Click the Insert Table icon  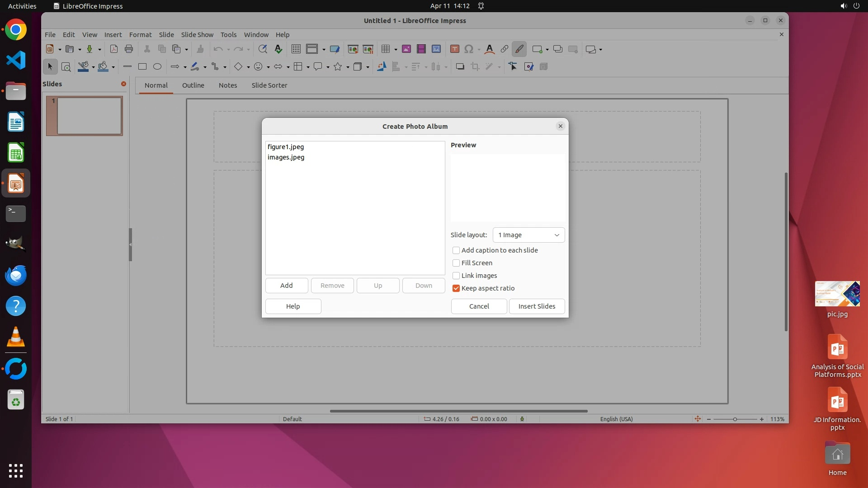click(386, 49)
